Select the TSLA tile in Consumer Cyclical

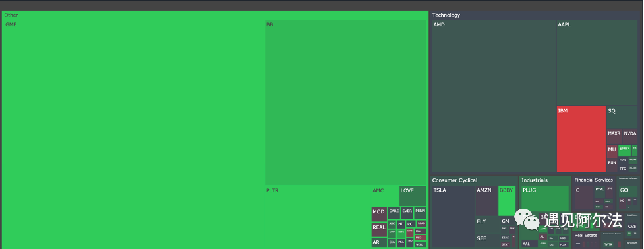click(x=454, y=217)
